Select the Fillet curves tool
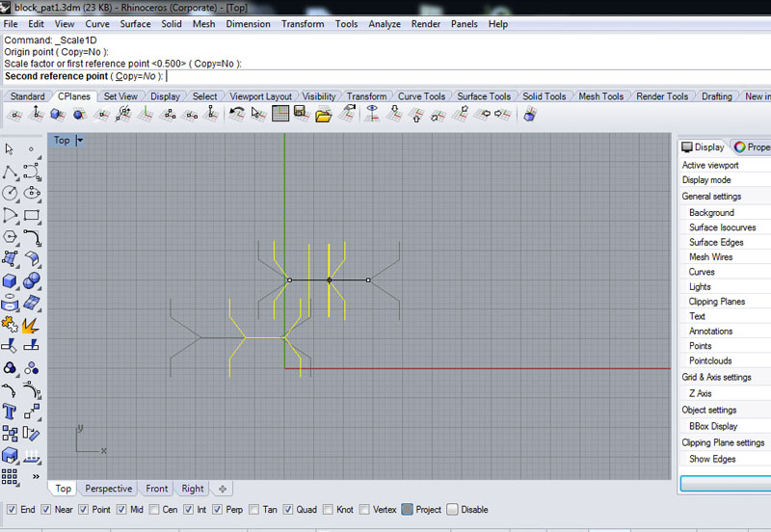Image resolution: width=771 pixels, height=532 pixels. click(x=32, y=237)
